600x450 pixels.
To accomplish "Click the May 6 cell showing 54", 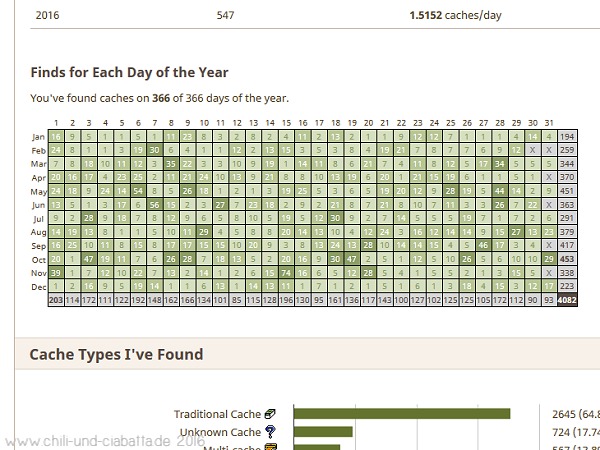I will coord(138,191).
